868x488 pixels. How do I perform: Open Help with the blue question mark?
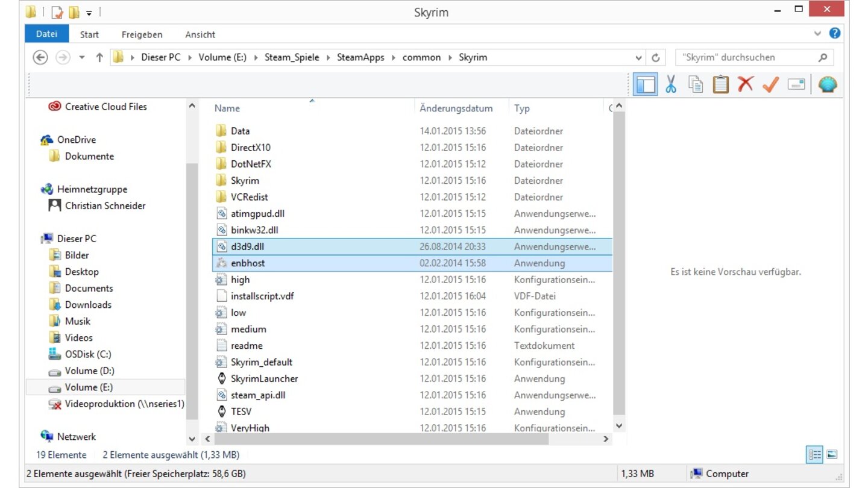[835, 34]
